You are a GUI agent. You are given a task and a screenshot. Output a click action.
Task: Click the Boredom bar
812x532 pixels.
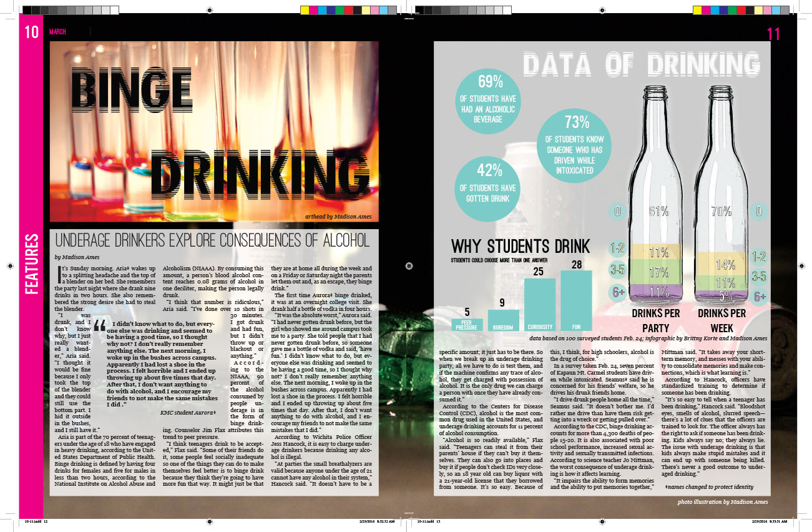click(x=503, y=320)
